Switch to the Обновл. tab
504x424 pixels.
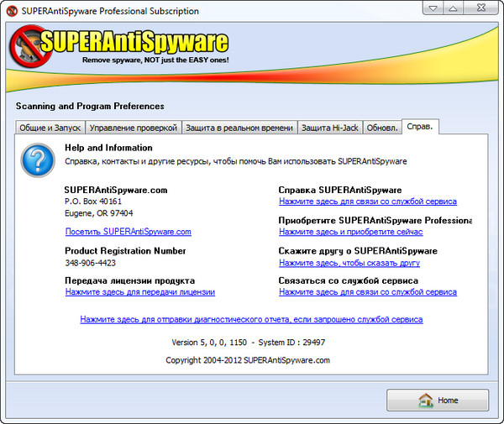(382, 128)
